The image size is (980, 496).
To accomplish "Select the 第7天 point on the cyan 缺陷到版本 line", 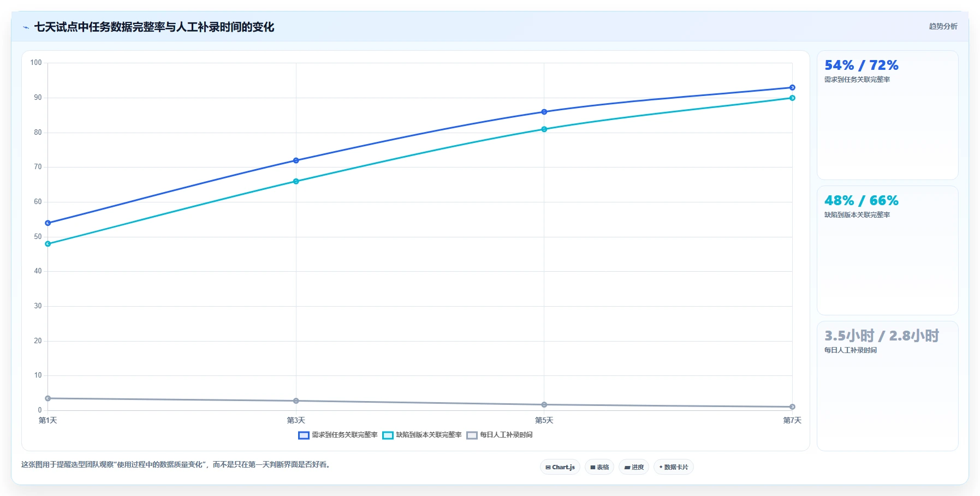I will [x=792, y=98].
